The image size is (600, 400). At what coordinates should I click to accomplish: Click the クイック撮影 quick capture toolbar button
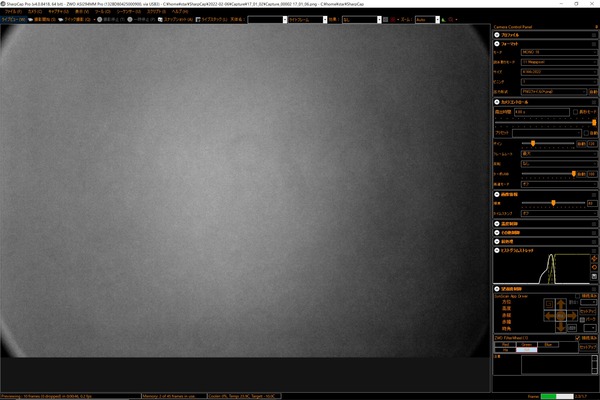[x=74, y=19]
